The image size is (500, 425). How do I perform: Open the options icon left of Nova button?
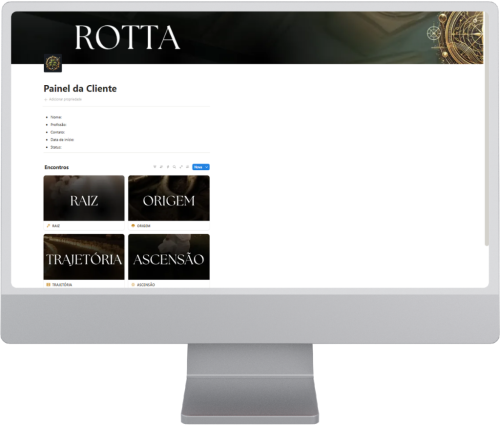187,167
